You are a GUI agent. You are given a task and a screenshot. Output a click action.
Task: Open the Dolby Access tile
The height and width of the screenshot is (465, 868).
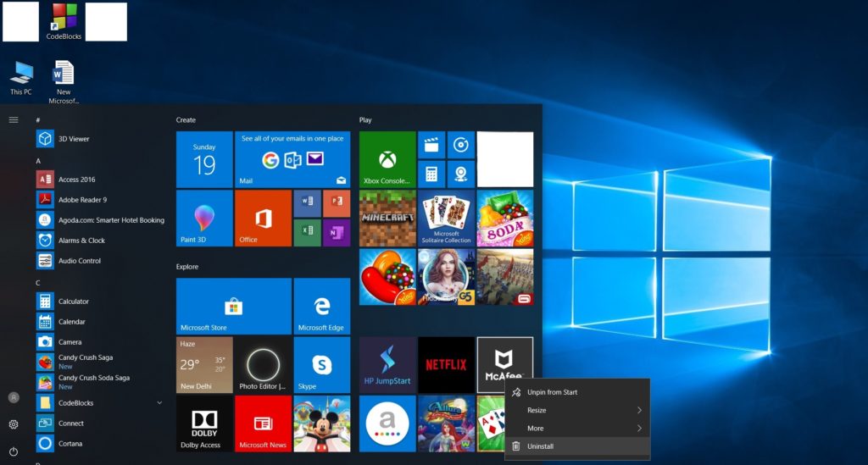pos(204,423)
